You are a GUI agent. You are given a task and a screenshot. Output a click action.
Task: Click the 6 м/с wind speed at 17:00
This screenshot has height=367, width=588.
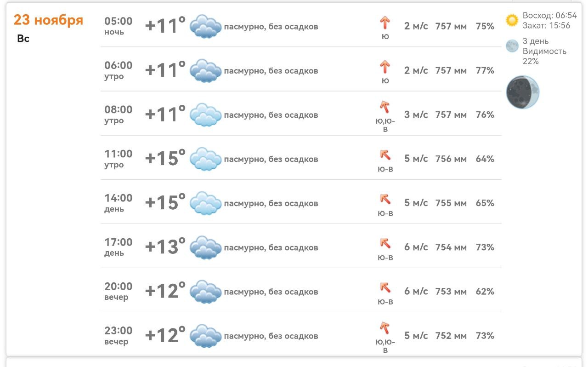tap(416, 247)
